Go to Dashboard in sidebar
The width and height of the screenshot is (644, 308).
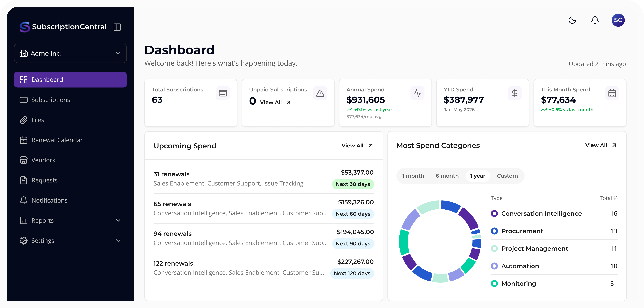(70, 79)
